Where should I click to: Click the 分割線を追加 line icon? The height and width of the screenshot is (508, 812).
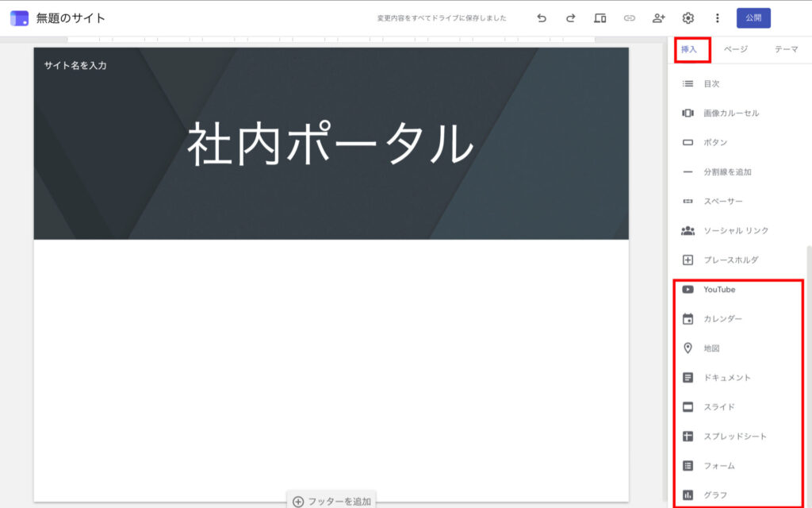(688, 171)
